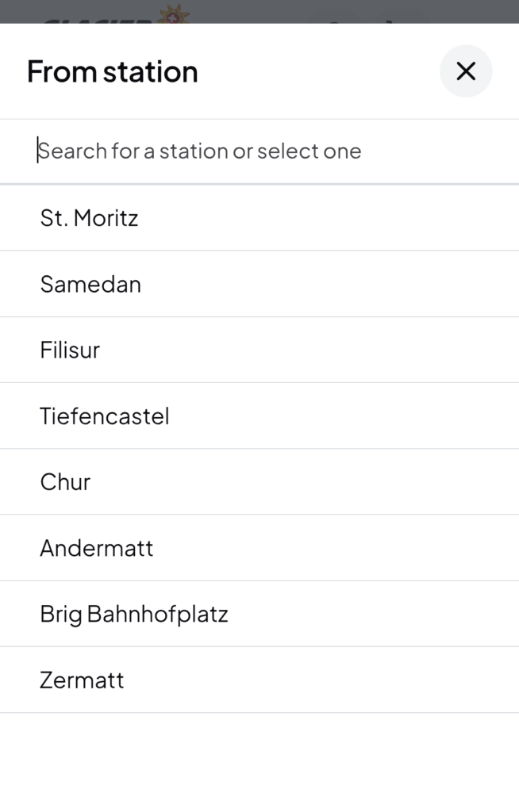The width and height of the screenshot is (519, 812).
Task: Select the first station in the list
Action: [259, 218]
